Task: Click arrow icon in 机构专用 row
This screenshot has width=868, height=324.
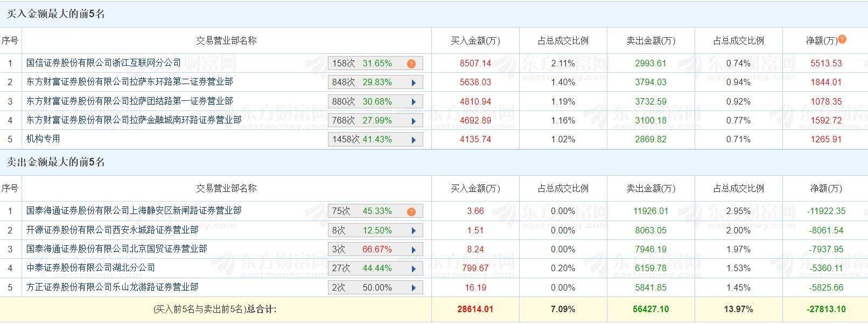Action: [x=414, y=140]
